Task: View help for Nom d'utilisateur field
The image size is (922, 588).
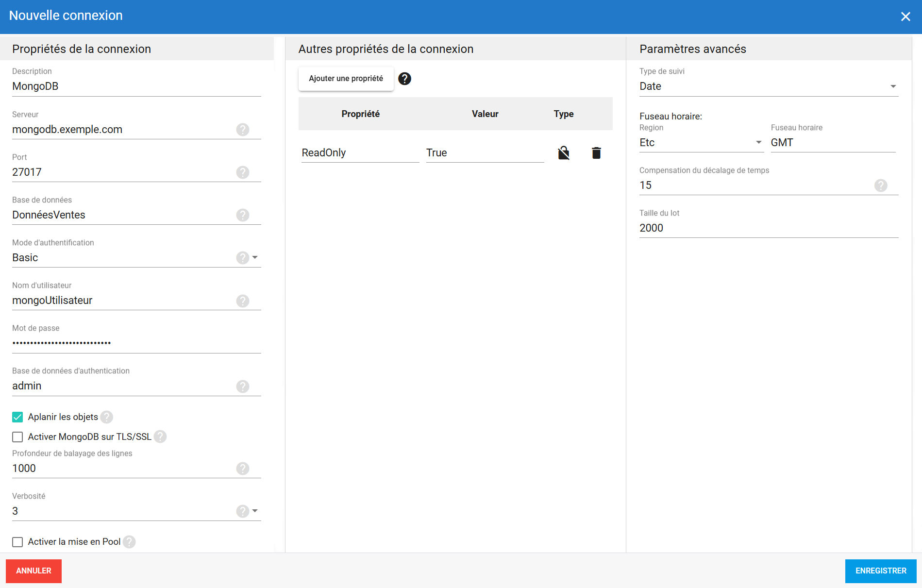Action: (x=243, y=301)
